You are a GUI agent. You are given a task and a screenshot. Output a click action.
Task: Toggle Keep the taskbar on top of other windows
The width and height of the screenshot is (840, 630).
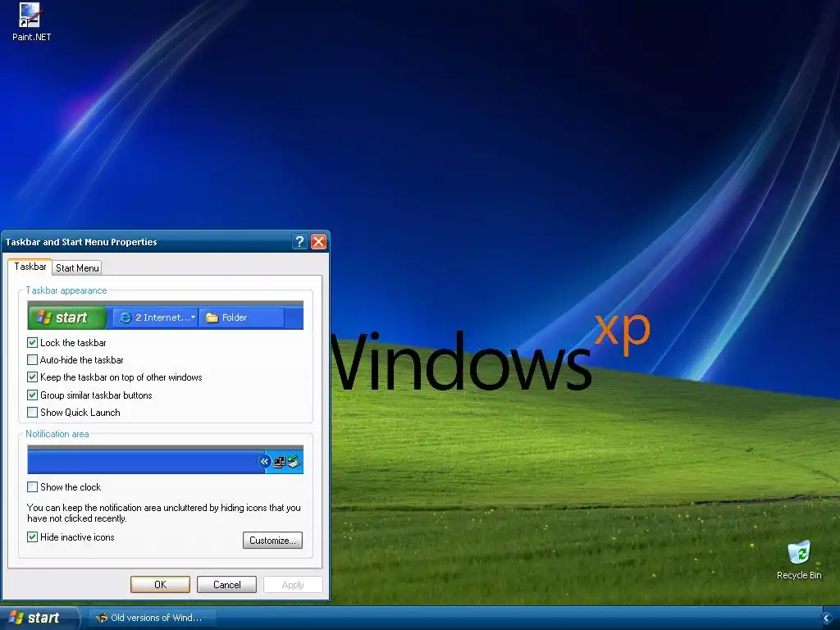pyautogui.click(x=32, y=377)
